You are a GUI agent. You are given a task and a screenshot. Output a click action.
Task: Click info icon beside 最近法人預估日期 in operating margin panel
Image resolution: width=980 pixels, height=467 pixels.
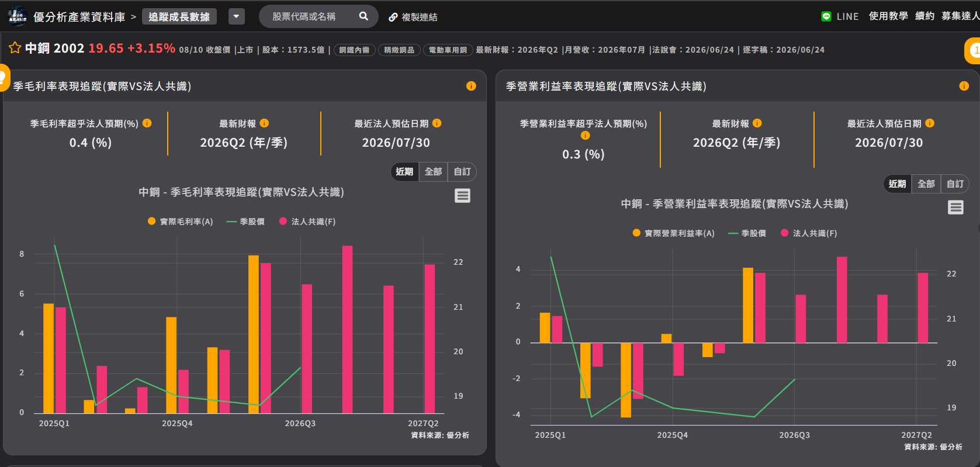pos(930,123)
